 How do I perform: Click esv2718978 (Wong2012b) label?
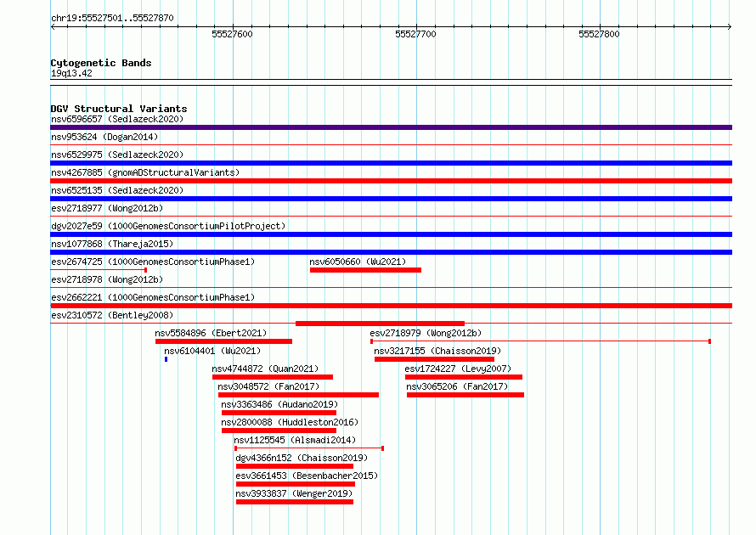[x=107, y=279]
